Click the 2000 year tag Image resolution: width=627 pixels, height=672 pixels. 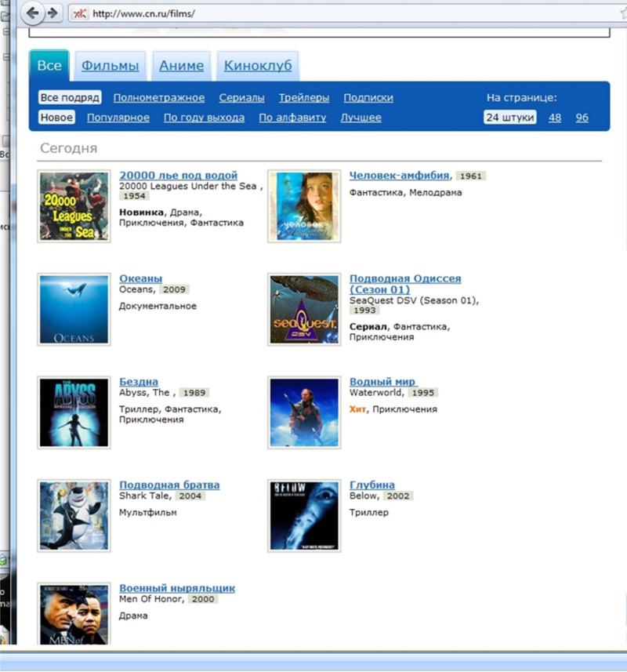(203, 599)
